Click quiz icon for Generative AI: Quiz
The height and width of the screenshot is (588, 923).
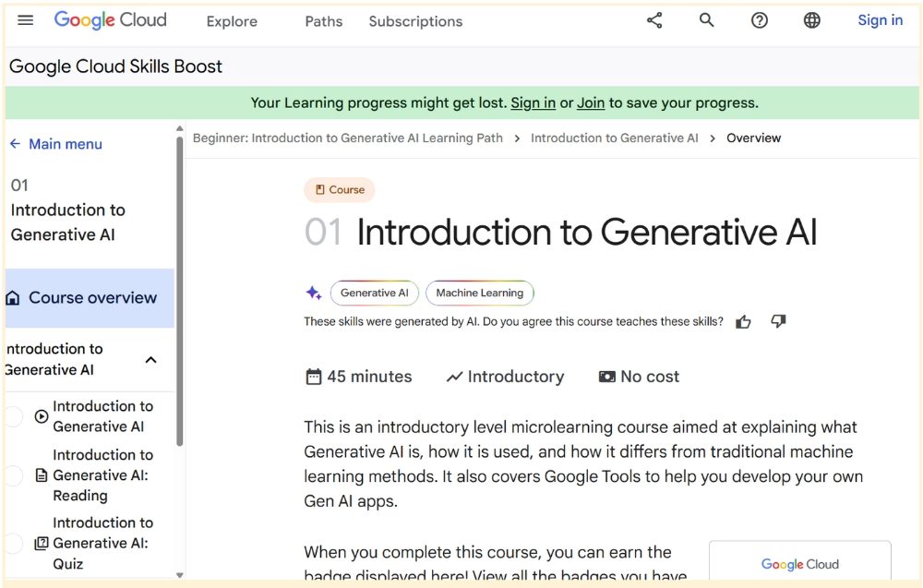click(42, 544)
